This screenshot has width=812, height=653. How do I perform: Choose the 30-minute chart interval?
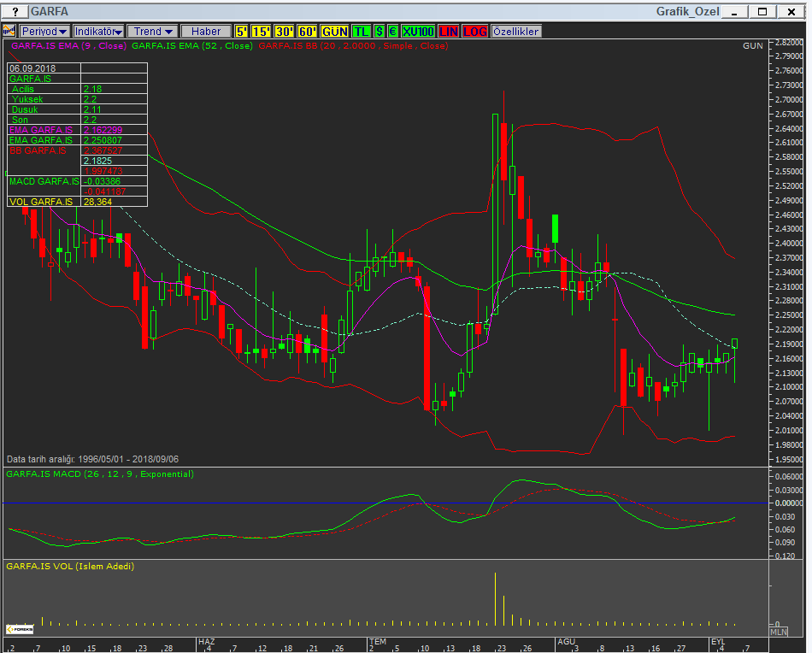click(x=284, y=31)
